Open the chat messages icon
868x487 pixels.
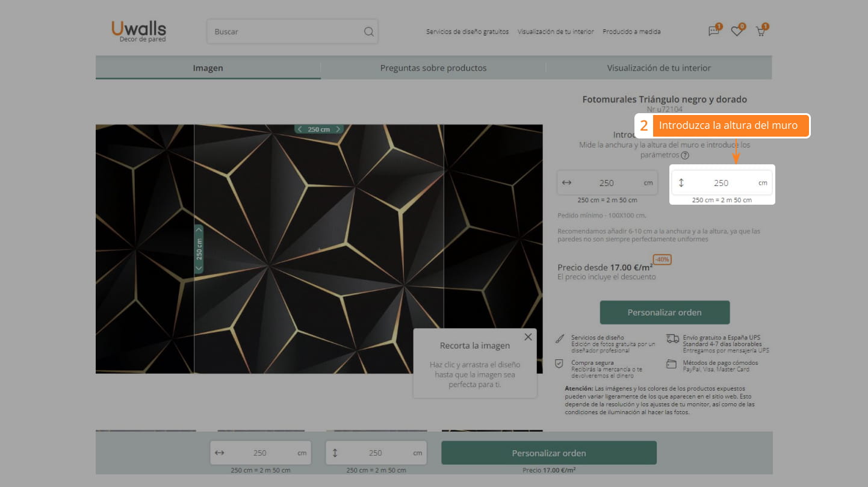point(714,32)
